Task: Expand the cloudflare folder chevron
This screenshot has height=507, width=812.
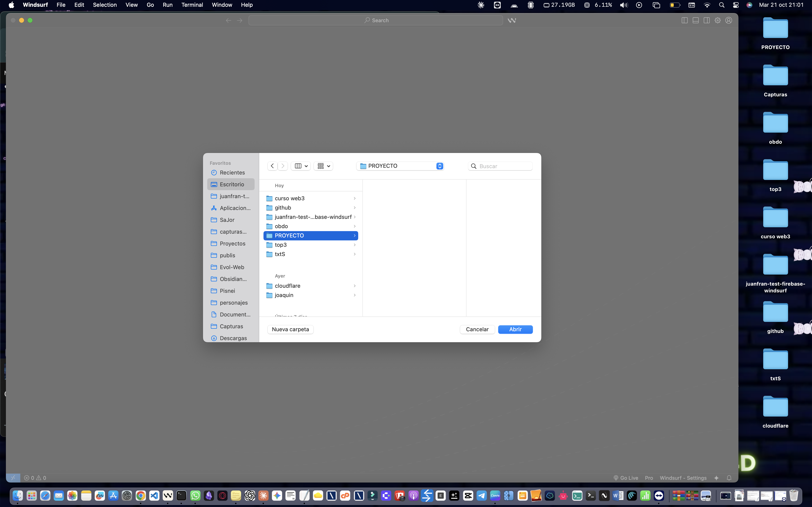Action: coord(355,286)
